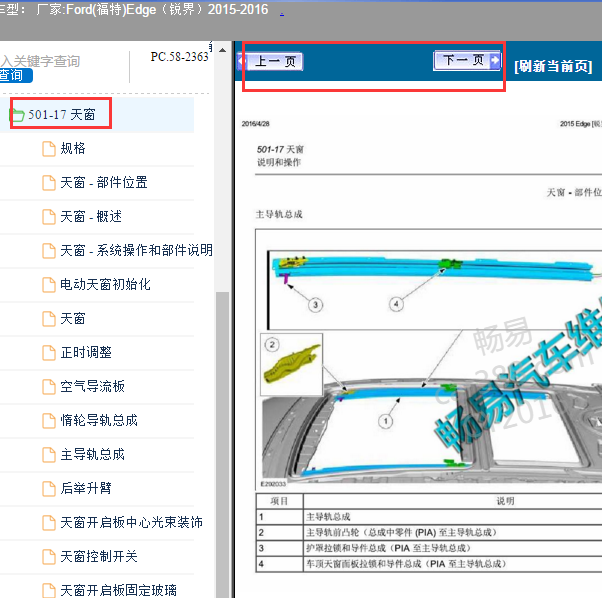Click the page icon beside 天窗 - 系统操作和部件说明
Screen dimensions: 602x598
pyautogui.click(x=49, y=251)
